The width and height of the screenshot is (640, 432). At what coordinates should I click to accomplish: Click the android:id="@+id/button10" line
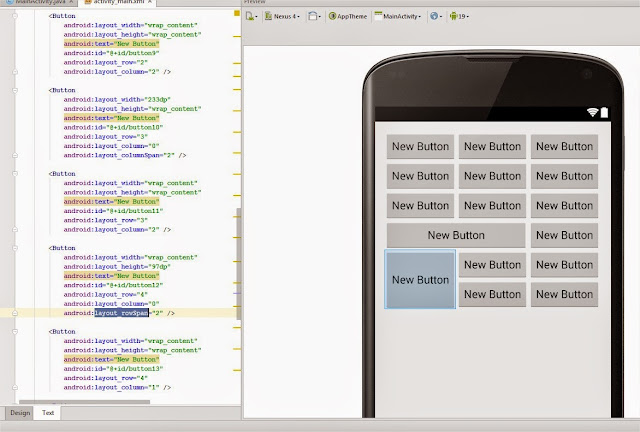[113, 127]
